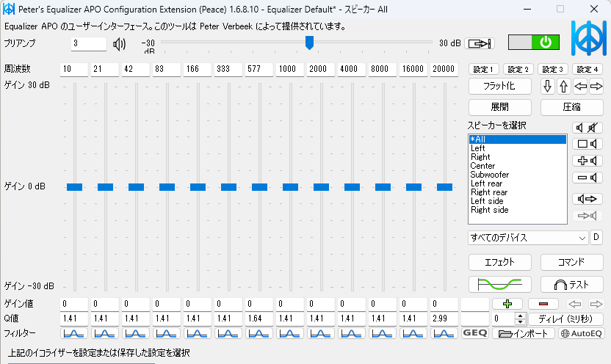Image resolution: width=611 pixels, height=364 pixels.
Task: Toggle the green power switch off
Action: [x=533, y=42]
